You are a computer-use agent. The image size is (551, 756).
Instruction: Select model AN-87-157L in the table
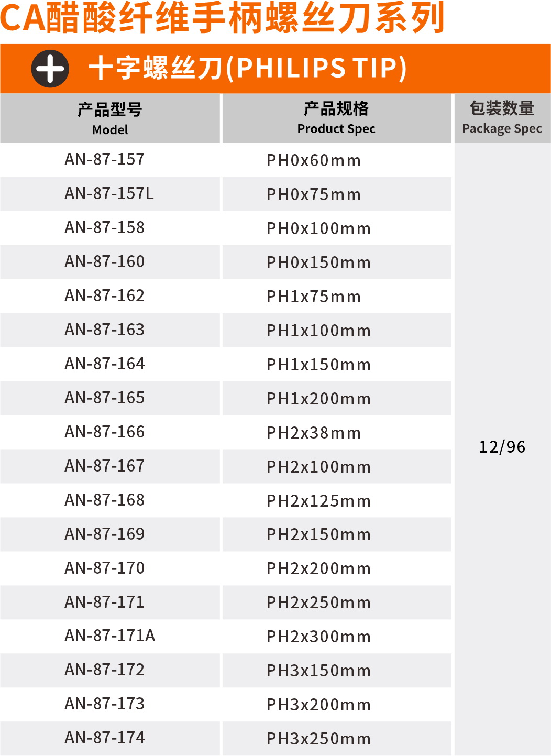109,194
